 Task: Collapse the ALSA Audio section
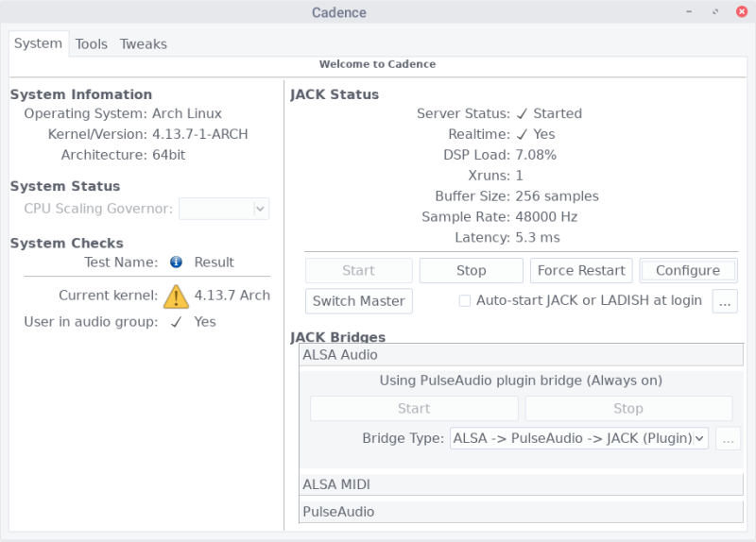(522, 355)
